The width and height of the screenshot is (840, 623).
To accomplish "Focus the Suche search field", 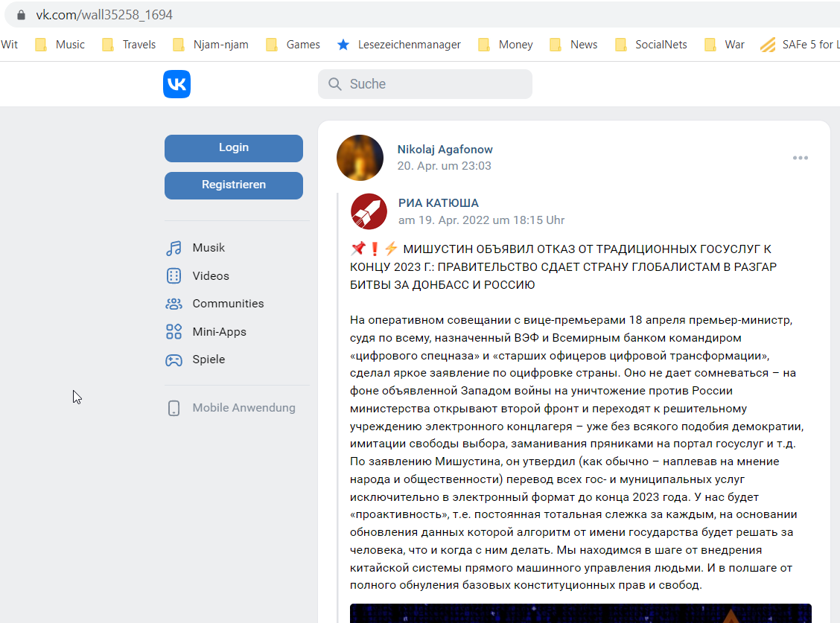I will pyautogui.click(x=424, y=84).
